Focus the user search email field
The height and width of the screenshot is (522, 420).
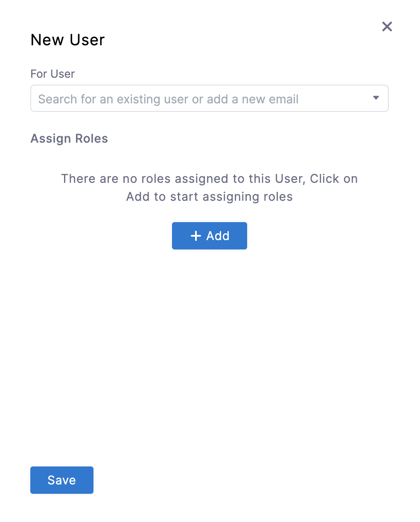(209, 98)
